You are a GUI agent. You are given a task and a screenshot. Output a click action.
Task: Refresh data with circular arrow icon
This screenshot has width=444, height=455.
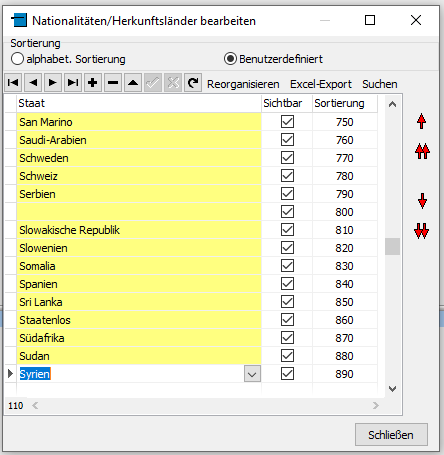(193, 82)
